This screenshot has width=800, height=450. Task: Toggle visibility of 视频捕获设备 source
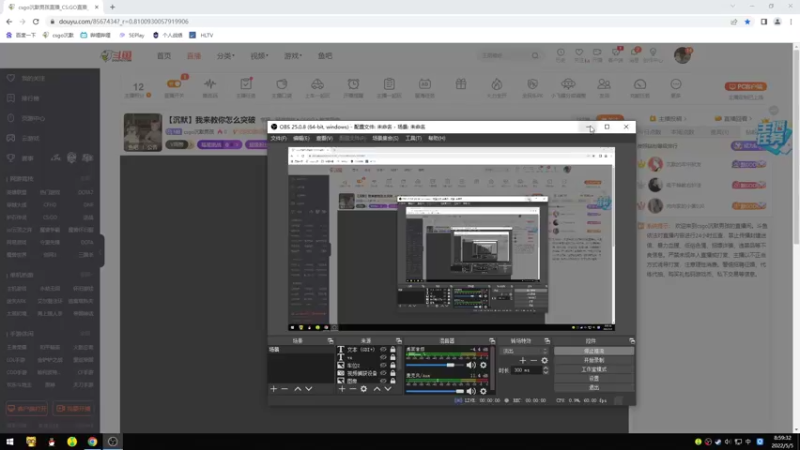383,373
